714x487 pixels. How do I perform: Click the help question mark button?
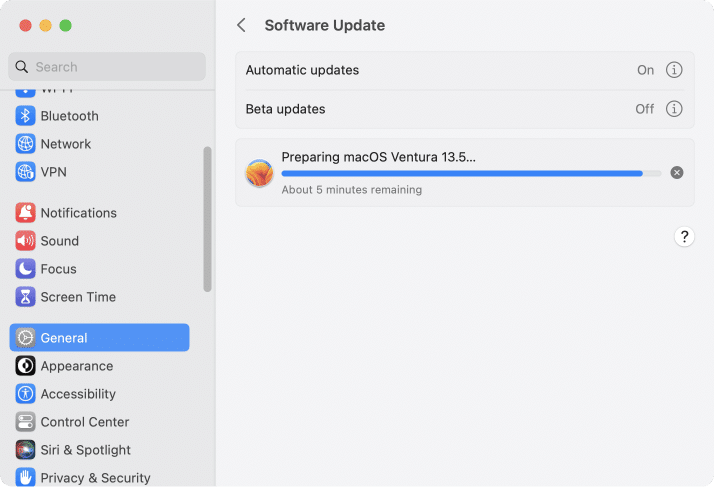pos(684,237)
